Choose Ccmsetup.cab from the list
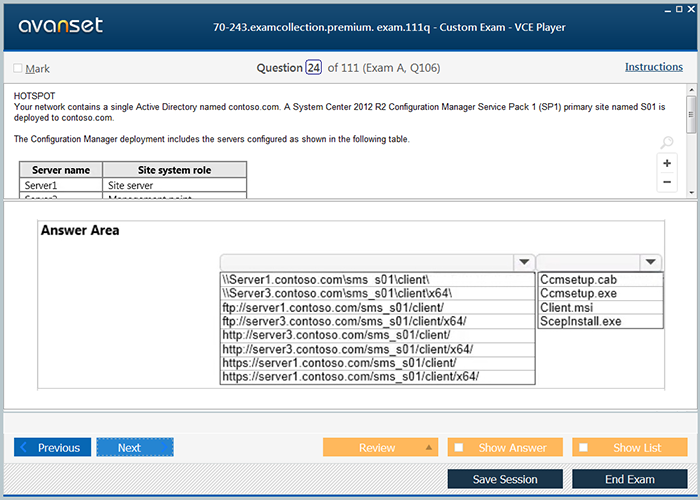 [600, 279]
